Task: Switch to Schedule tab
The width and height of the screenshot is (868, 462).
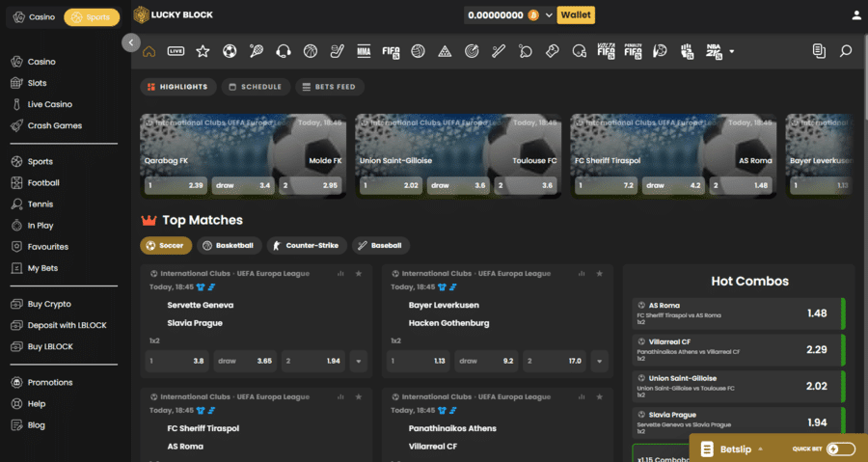Action: (x=256, y=87)
